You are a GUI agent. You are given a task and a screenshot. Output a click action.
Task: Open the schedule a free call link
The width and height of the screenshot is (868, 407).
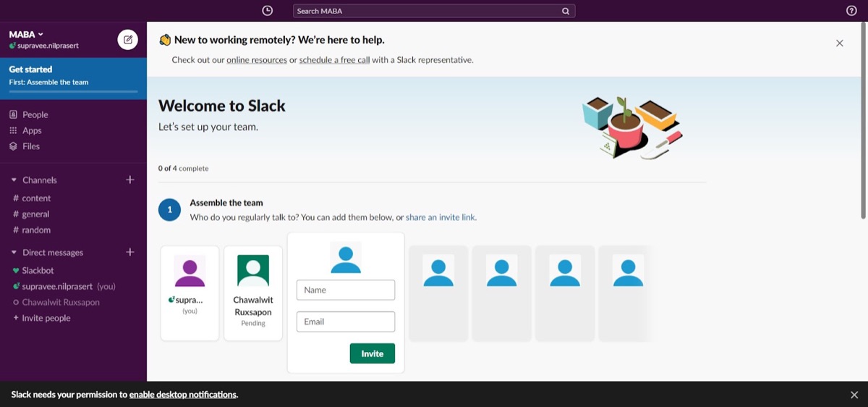pos(334,60)
